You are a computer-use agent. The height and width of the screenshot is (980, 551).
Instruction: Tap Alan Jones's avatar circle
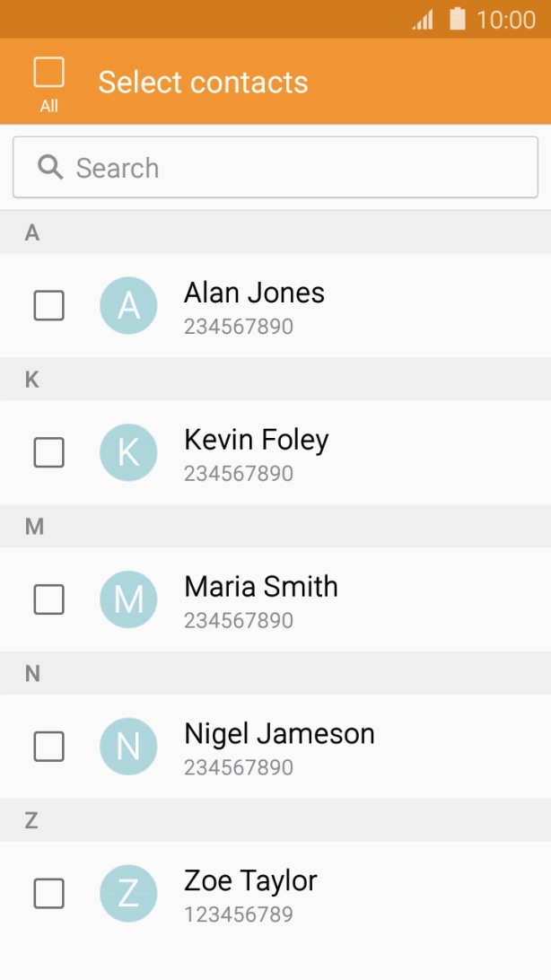coord(128,305)
